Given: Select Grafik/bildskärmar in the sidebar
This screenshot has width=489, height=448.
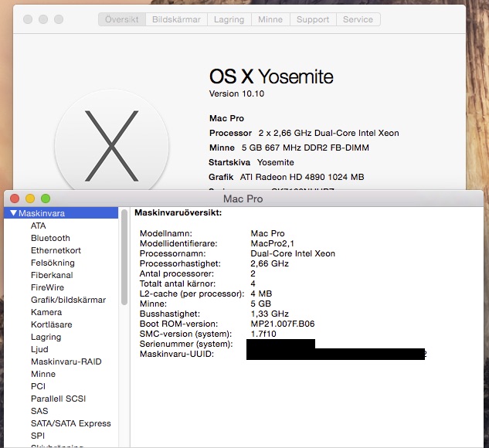Looking at the screenshot, I should (68, 300).
